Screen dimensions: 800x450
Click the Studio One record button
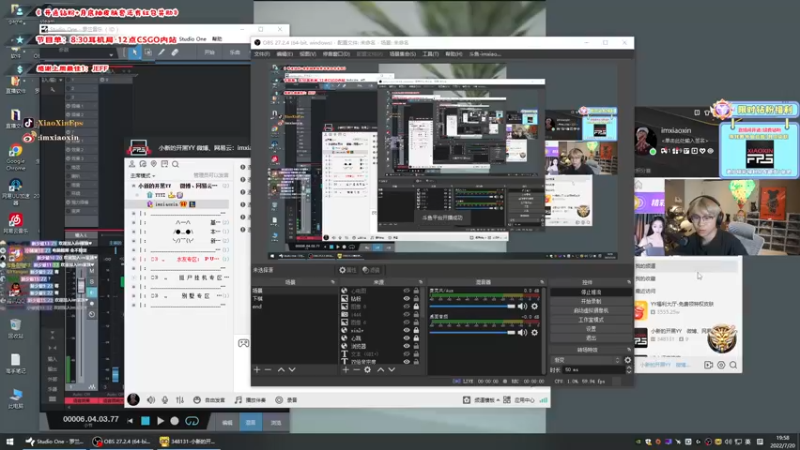pos(174,421)
